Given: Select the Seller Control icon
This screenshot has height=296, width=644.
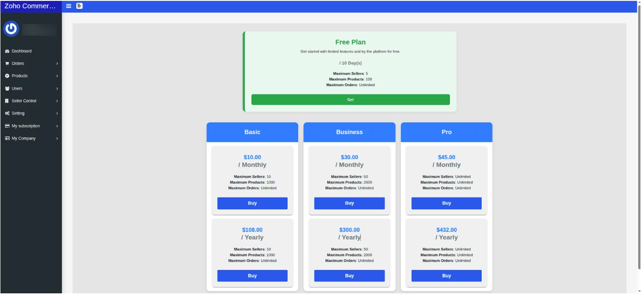Looking at the screenshot, I should pos(7,101).
